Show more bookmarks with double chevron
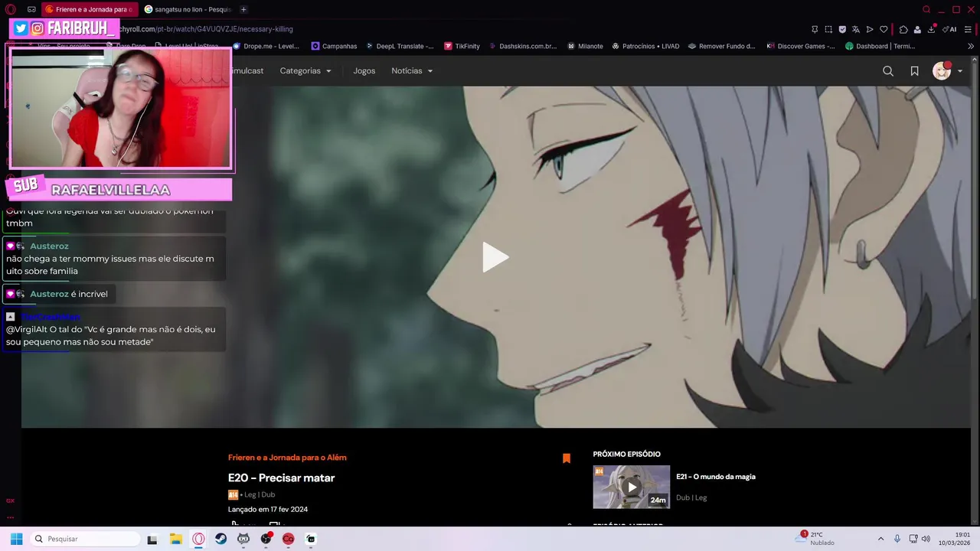The width and height of the screenshot is (980, 551). tap(971, 46)
